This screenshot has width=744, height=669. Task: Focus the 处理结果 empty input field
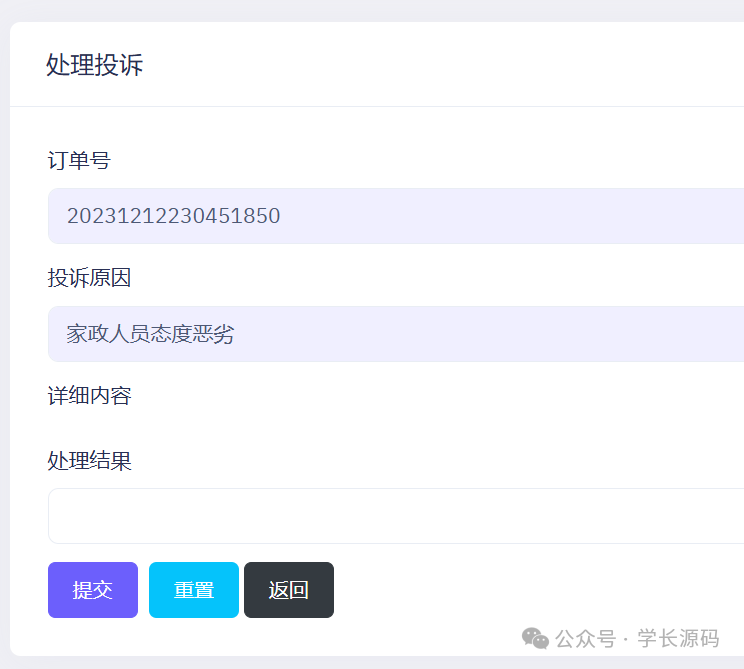coord(396,516)
